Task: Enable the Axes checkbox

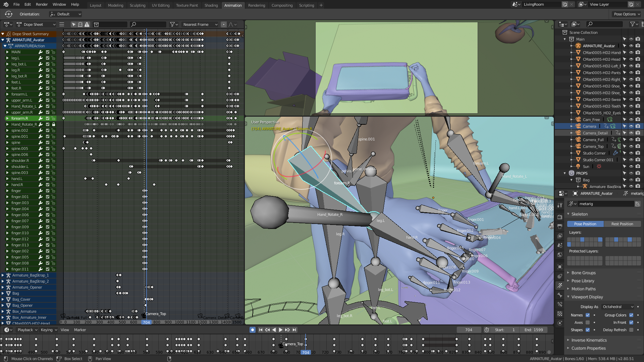Action: pos(588,322)
